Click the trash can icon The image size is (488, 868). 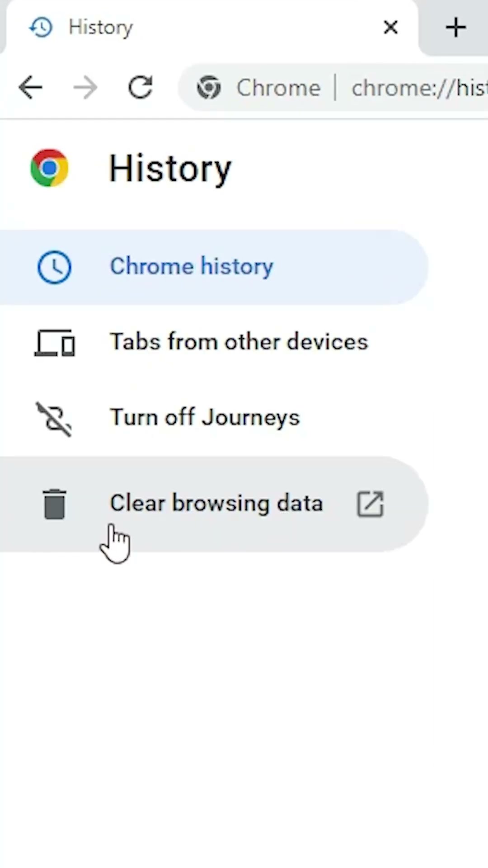pyautogui.click(x=55, y=504)
